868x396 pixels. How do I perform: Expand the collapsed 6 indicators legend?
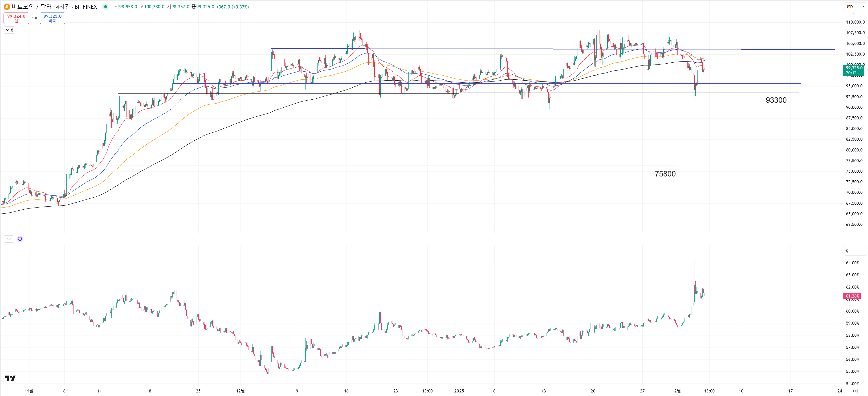9,30
